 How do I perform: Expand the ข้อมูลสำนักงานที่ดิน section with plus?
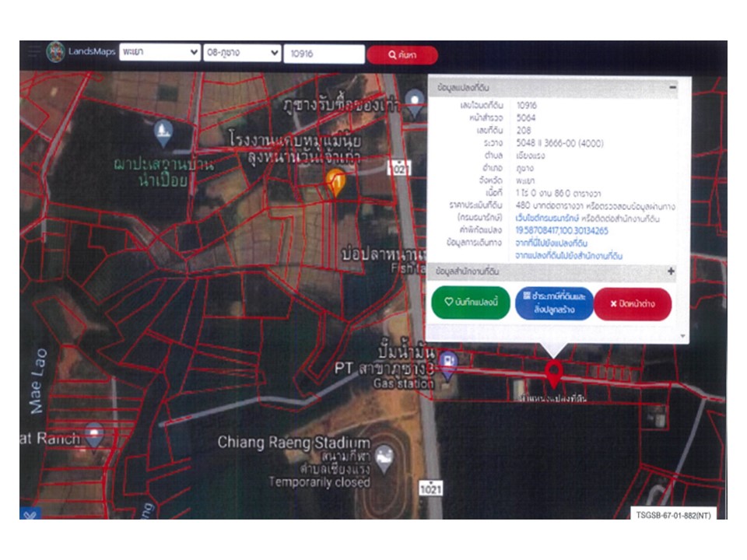(671, 271)
